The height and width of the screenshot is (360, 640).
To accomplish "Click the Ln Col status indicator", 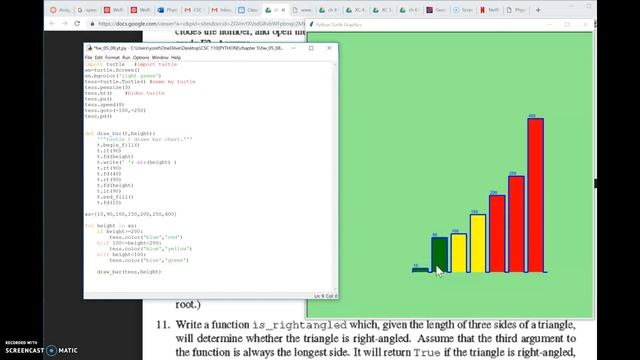I will coord(326,296).
